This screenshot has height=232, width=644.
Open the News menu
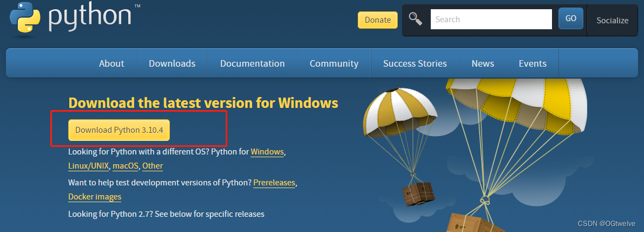[x=483, y=63]
